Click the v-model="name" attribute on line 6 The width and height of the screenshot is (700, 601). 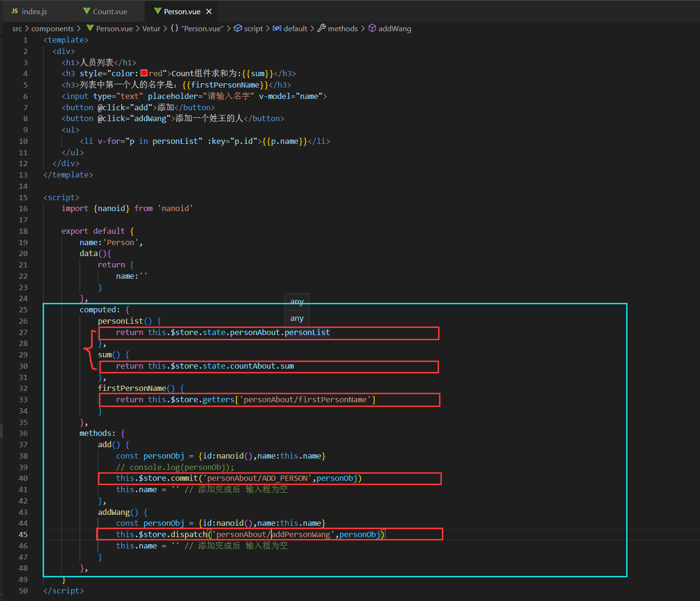coord(291,97)
